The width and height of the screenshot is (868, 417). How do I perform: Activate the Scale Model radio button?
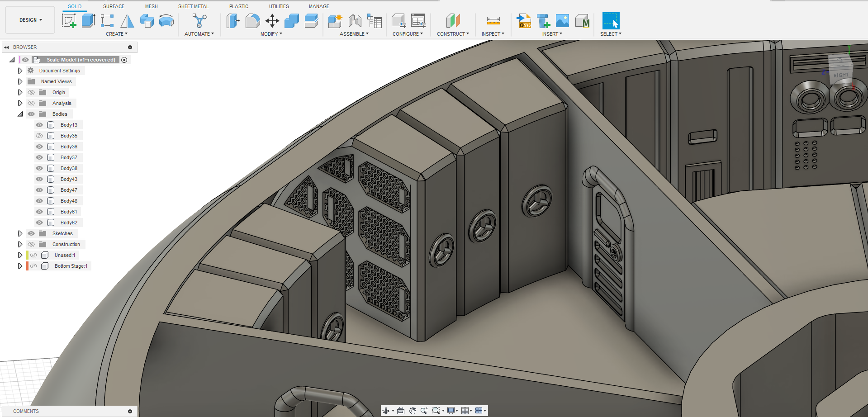[x=124, y=60]
